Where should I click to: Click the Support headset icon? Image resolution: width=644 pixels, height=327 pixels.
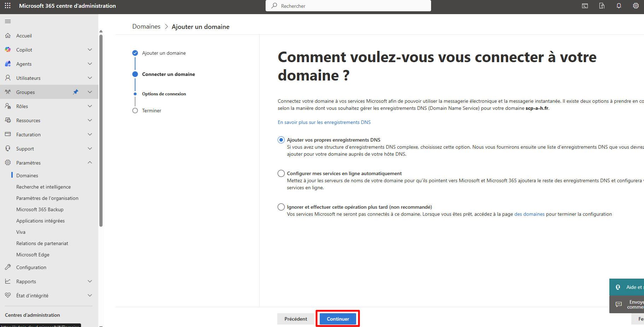tap(8, 149)
